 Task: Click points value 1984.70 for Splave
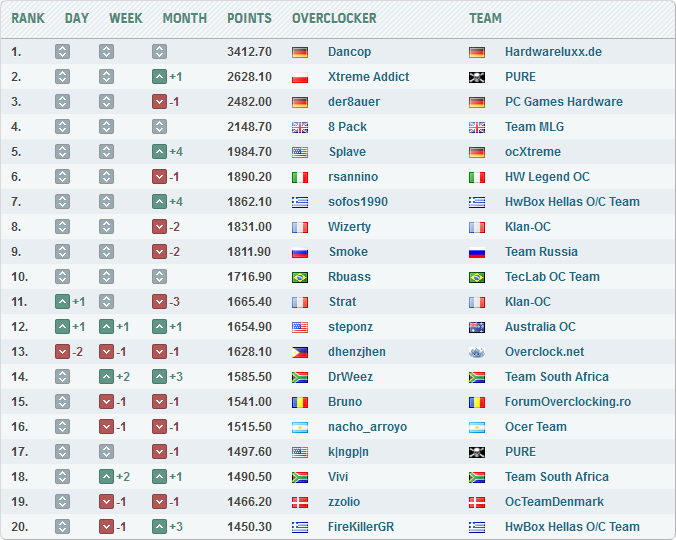point(249,152)
